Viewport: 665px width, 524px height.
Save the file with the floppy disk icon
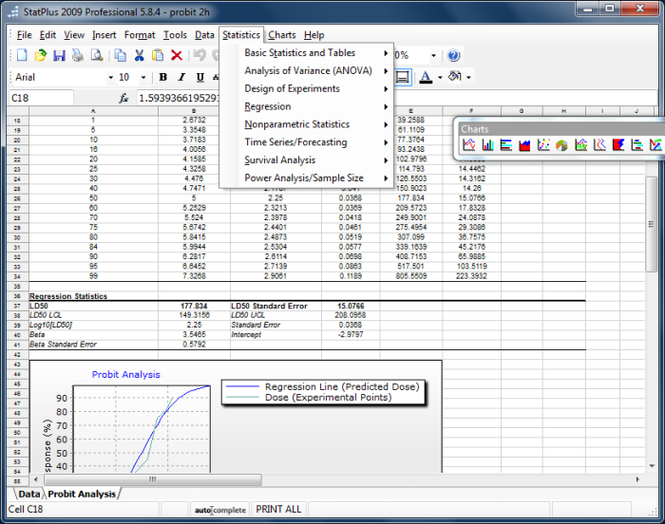59,55
